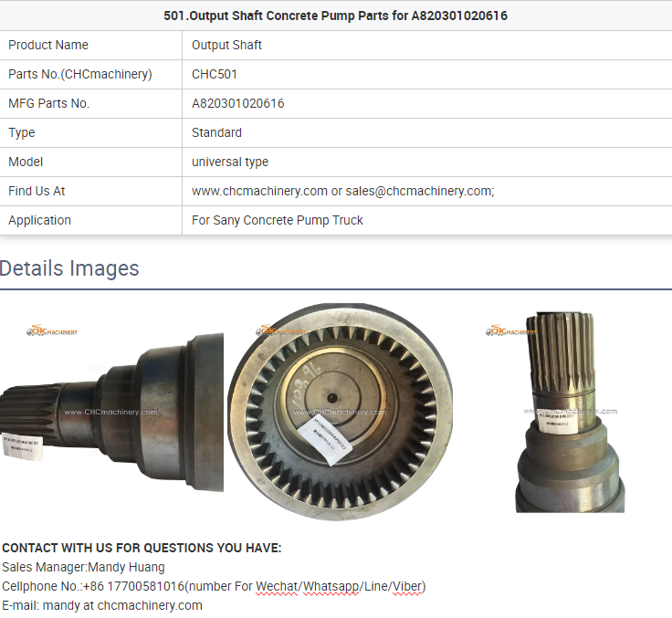Screen dimensions: 672x618
Task: Click the Product Name row label
Action: tap(48, 45)
